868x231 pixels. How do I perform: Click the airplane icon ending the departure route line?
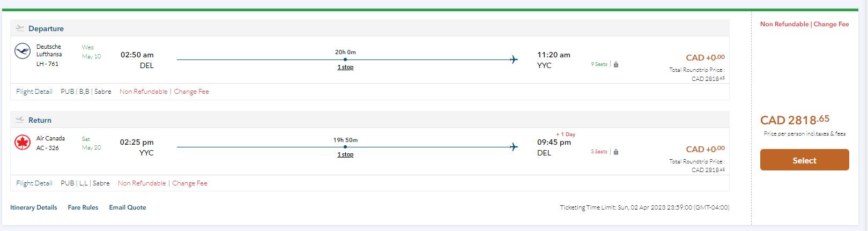(514, 59)
